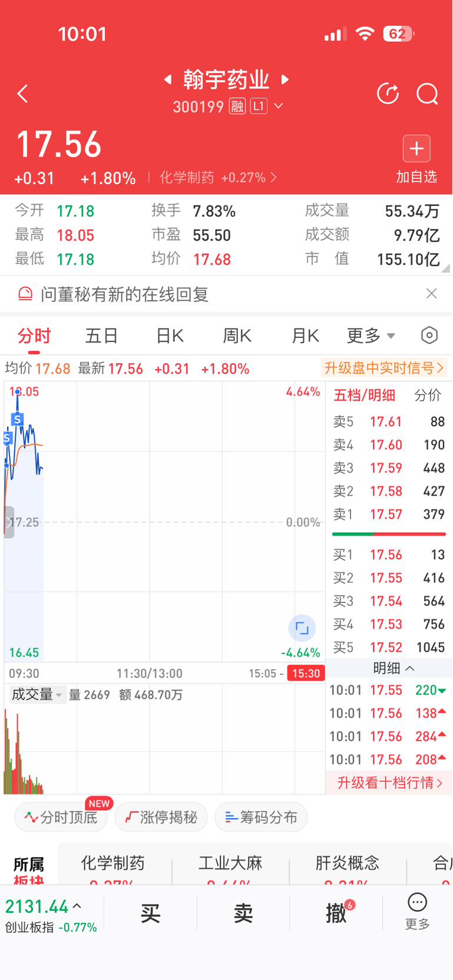Expand 创业板指 index bar chevron

click(77, 906)
